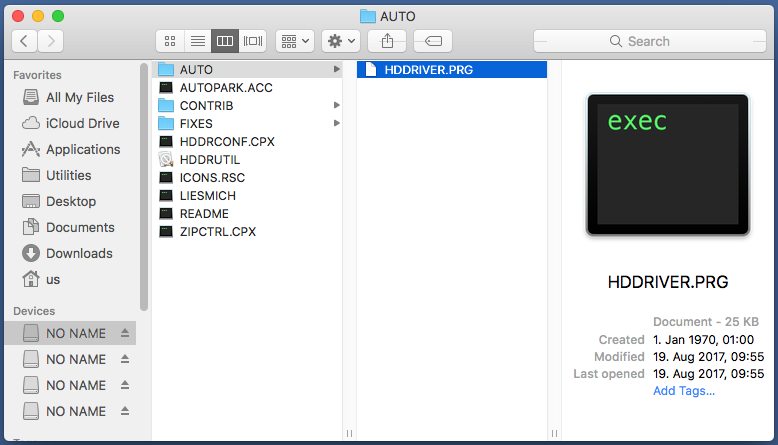Viewport: 778px width, 445px height.
Task: Select the HDDRUTIL application
Action: click(248, 160)
